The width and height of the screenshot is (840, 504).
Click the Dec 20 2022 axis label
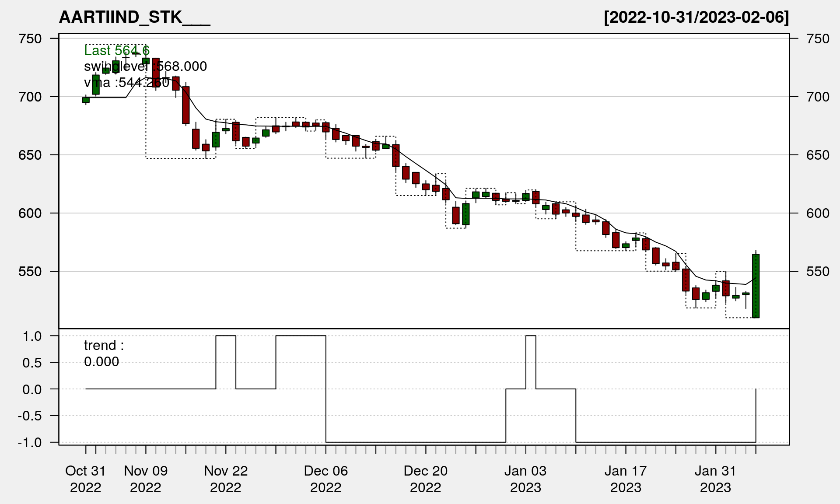426,479
